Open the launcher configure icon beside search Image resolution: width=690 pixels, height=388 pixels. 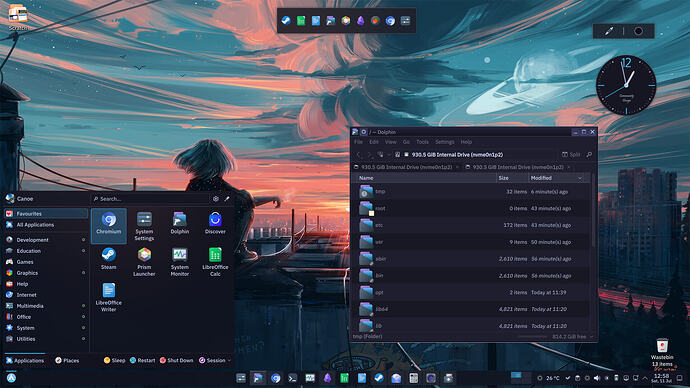pyautogui.click(x=216, y=199)
